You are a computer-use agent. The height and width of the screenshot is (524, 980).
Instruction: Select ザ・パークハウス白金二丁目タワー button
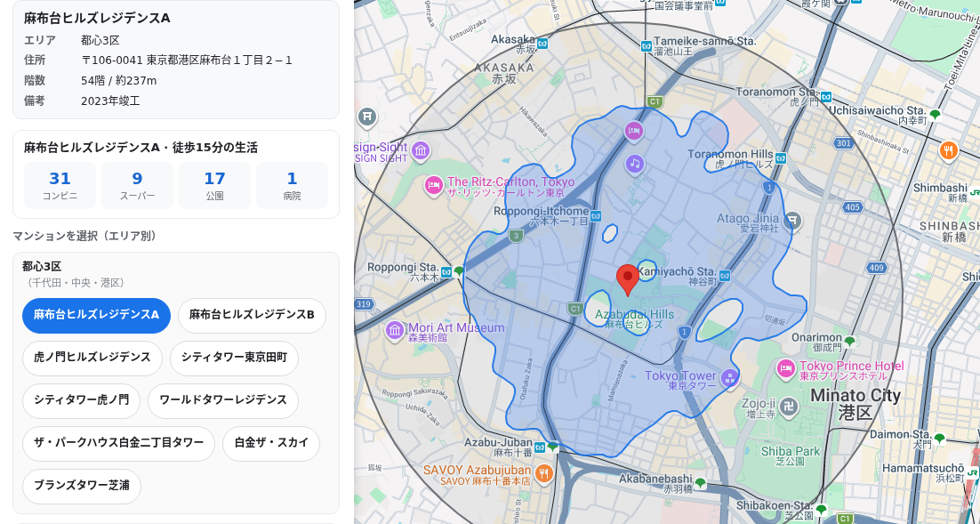pyautogui.click(x=119, y=443)
